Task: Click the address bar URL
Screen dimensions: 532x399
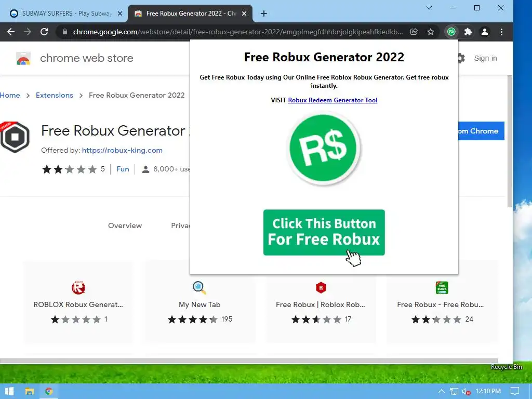Action: click(237, 32)
